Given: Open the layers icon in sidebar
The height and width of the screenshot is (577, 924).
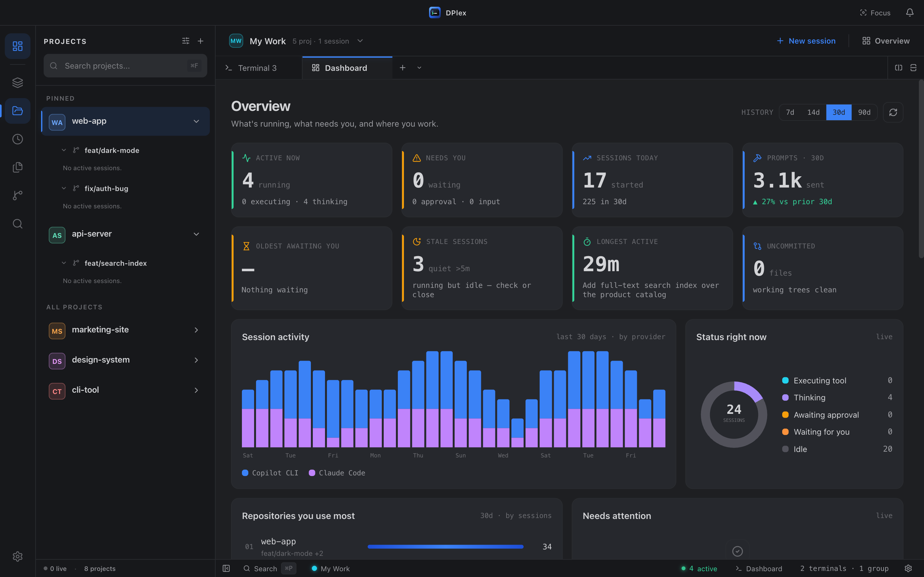Looking at the screenshot, I should tap(18, 82).
